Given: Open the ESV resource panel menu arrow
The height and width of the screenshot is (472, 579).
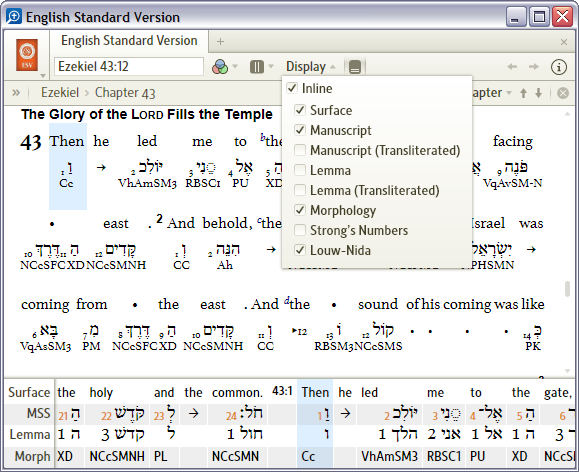Looking at the screenshot, I should tap(43, 76).
